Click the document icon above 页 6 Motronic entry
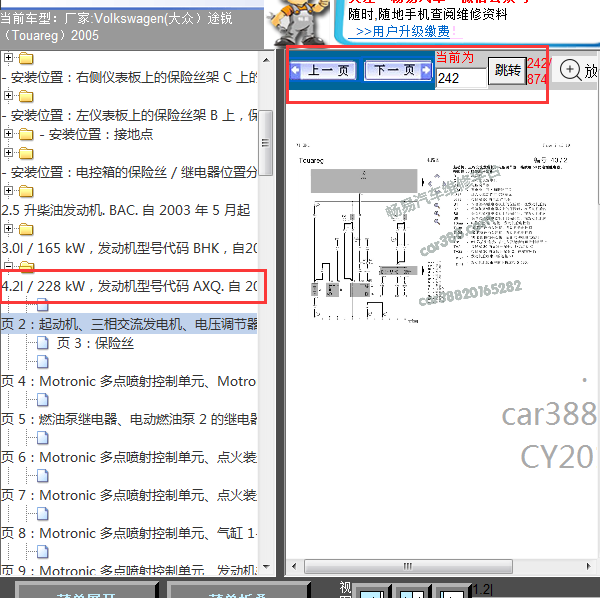600x598 pixels. 42,438
